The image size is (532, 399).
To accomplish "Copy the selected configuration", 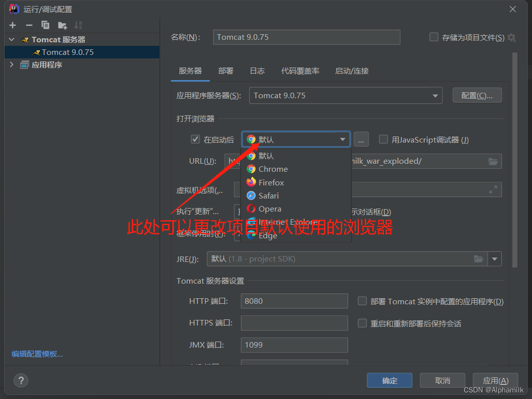I will 45,25.
